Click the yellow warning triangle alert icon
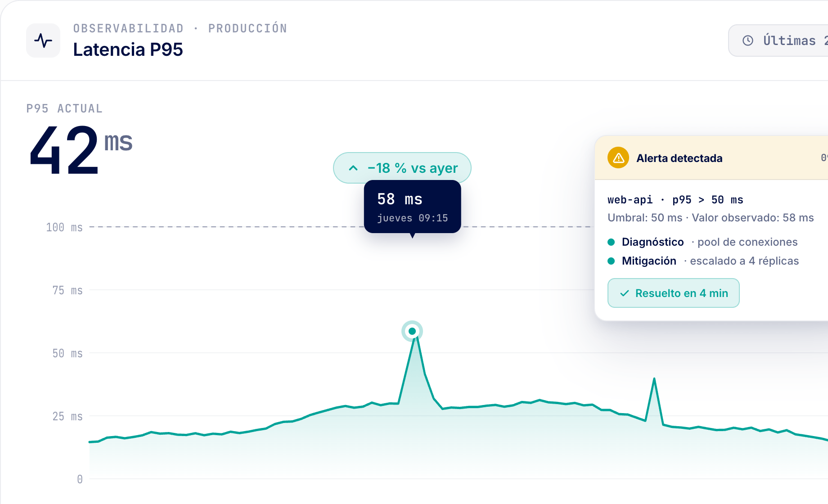The height and width of the screenshot is (504, 828). (x=618, y=158)
